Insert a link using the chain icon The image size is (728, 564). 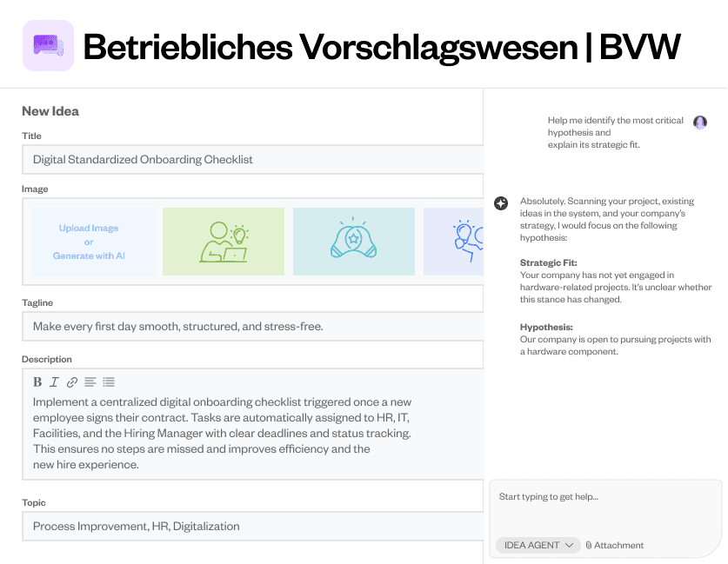click(x=72, y=382)
